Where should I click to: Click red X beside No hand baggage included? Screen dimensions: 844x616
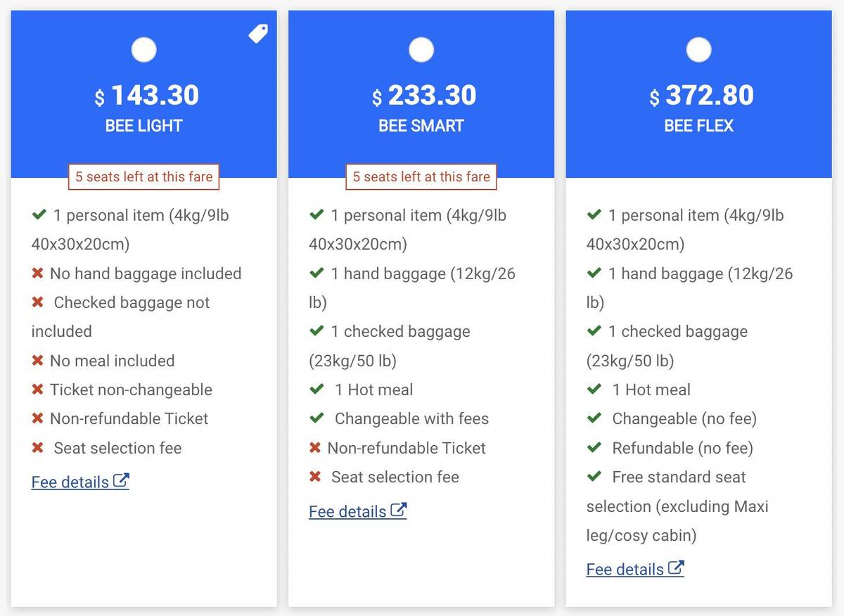[x=38, y=274]
